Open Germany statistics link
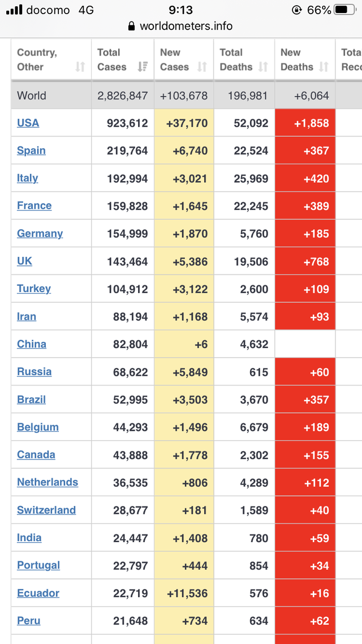This screenshot has height=644, width=362. [x=40, y=233]
